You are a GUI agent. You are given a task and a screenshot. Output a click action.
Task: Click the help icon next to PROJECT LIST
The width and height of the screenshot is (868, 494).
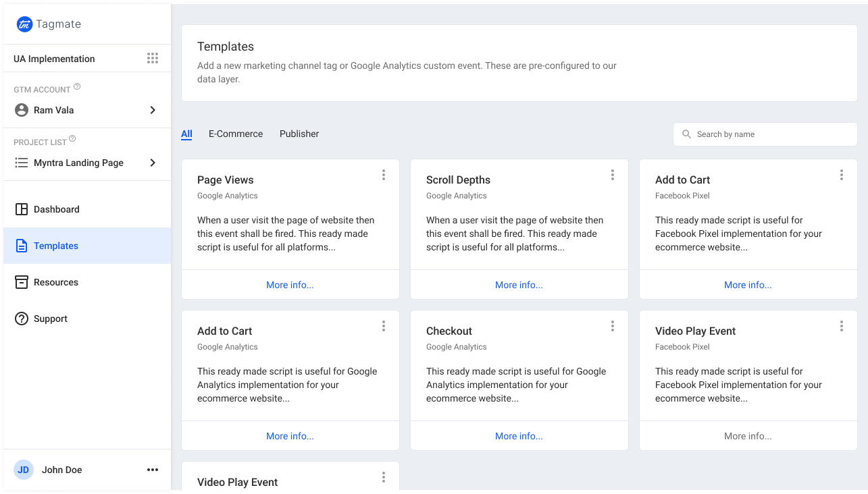tap(72, 139)
